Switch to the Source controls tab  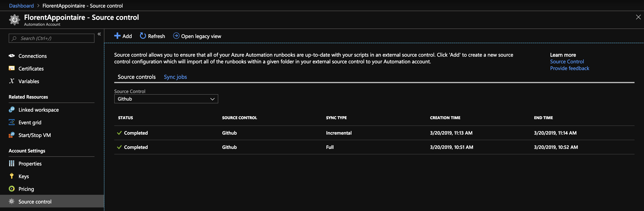tap(137, 77)
